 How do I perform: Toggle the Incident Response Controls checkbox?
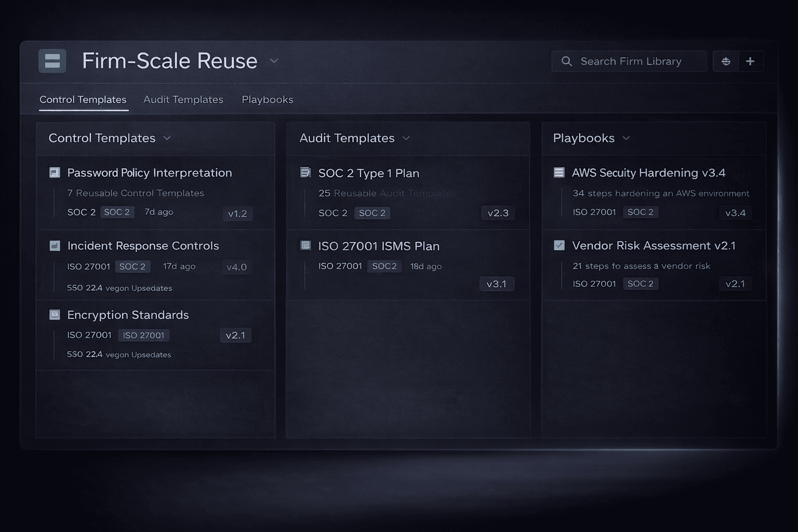pos(55,246)
